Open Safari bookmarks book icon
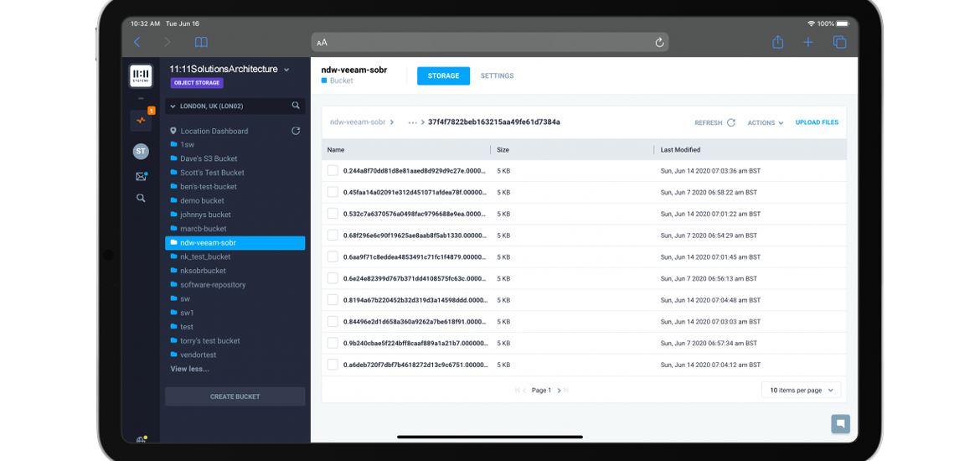 coord(201,42)
